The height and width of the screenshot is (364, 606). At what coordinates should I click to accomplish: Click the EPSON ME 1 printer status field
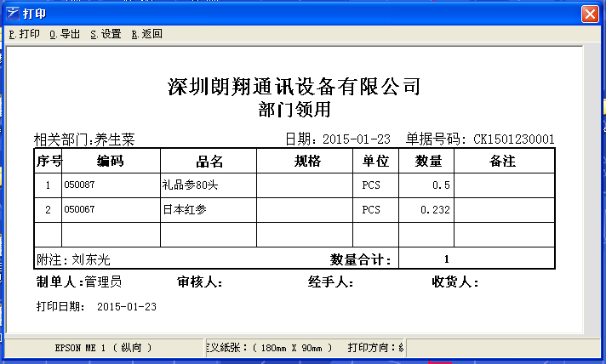(104, 348)
